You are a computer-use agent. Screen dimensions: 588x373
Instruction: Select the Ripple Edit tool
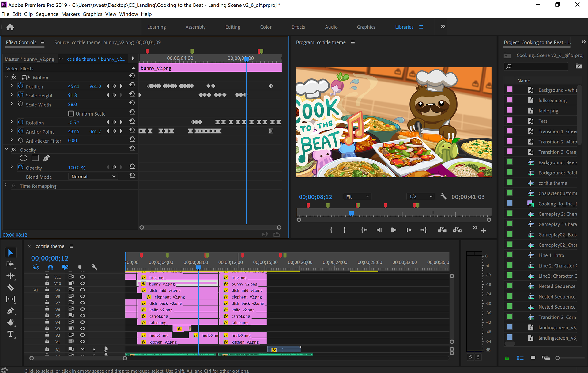[x=10, y=276]
